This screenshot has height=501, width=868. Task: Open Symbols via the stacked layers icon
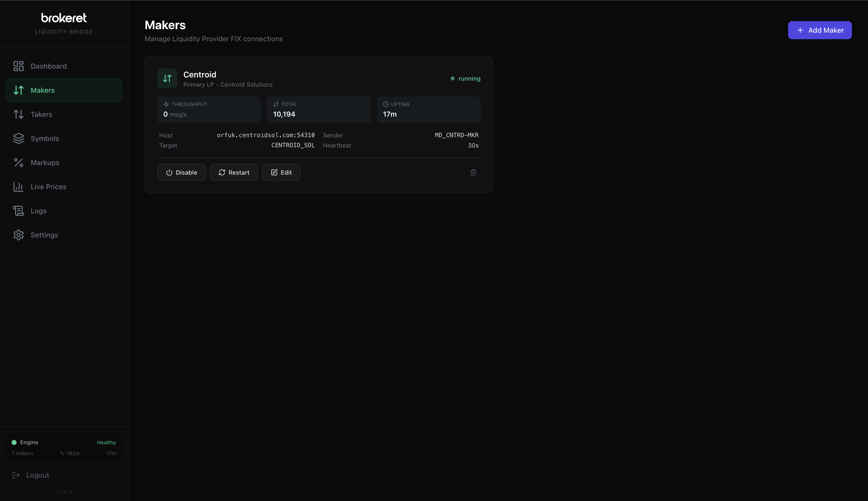pos(18,138)
